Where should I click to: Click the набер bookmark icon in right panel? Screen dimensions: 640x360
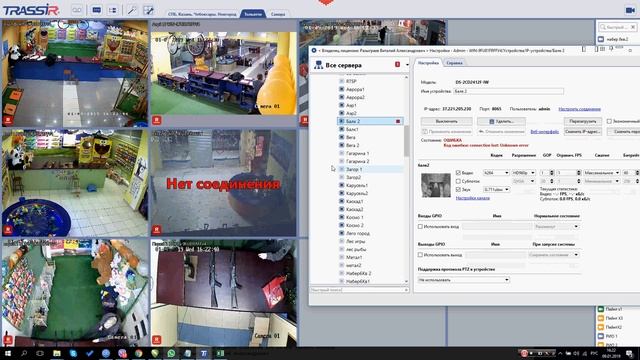[x=601, y=39]
